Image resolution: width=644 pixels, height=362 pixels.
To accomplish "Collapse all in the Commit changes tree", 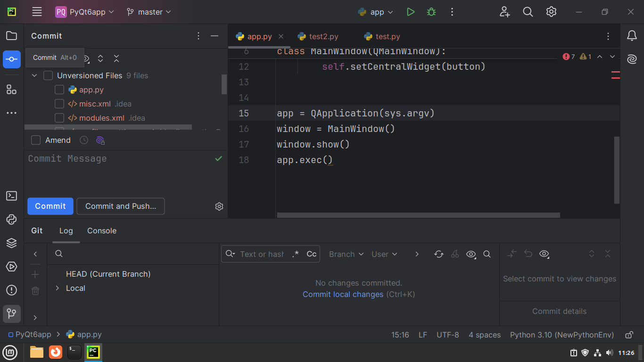I will click(x=116, y=58).
